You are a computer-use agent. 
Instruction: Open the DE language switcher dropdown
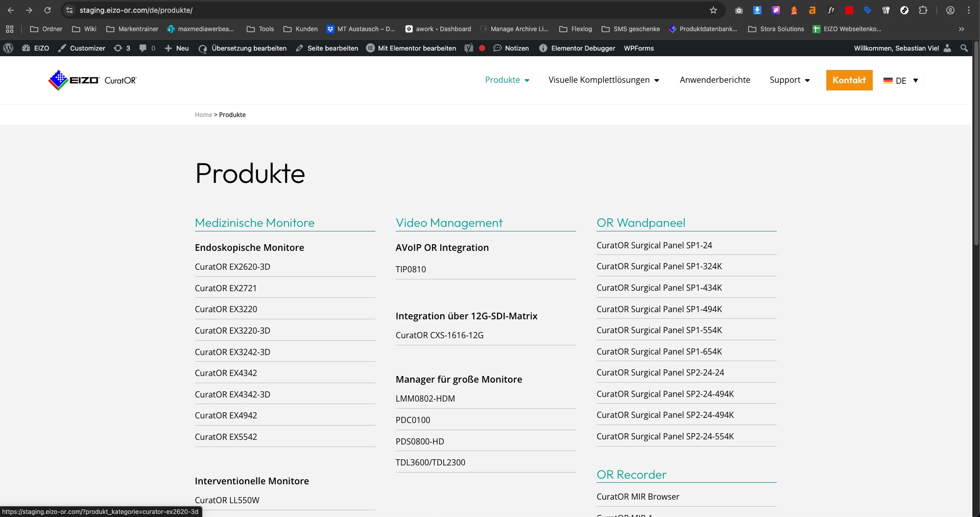click(901, 81)
